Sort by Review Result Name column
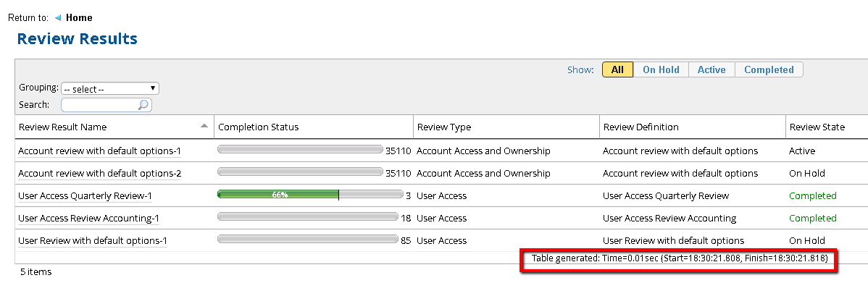868x283 pixels. coord(62,127)
